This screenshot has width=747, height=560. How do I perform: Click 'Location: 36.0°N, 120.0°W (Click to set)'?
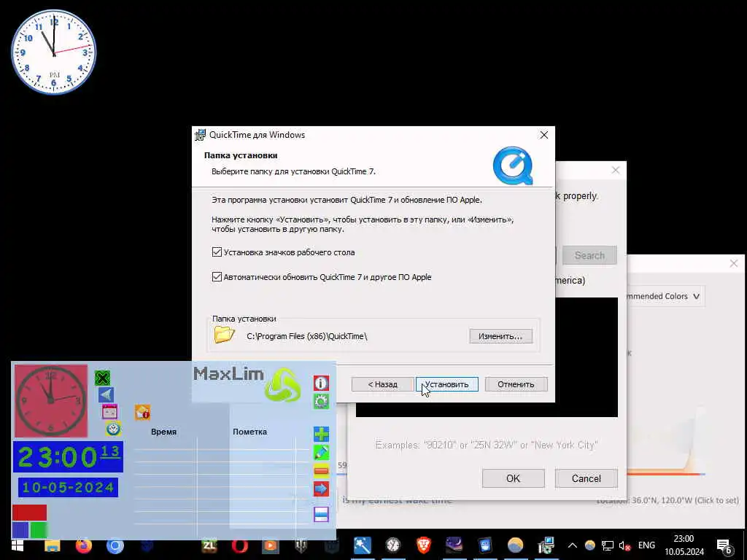coord(667,500)
